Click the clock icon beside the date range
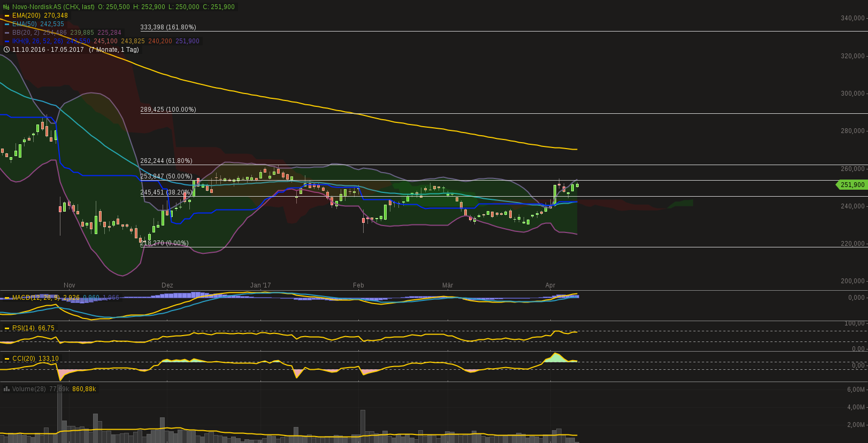Screen dimensions: 868x443 (6, 50)
